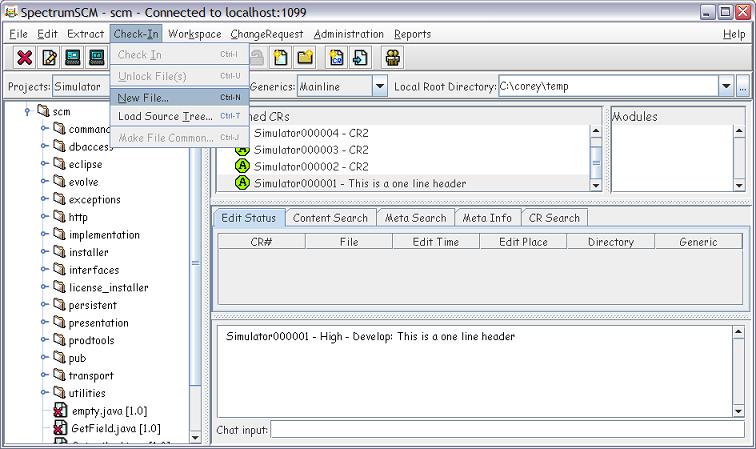This screenshot has width=756, height=449.
Task: Open the Help menu
Action: pyautogui.click(x=734, y=34)
